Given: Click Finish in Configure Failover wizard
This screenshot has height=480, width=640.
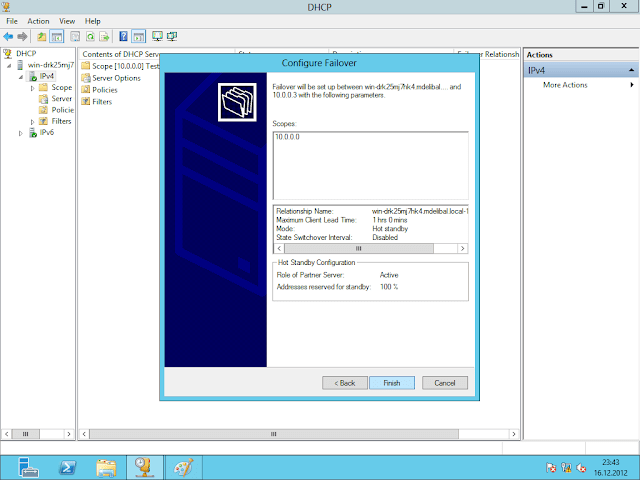Looking at the screenshot, I should pyautogui.click(x=391, y=382).
